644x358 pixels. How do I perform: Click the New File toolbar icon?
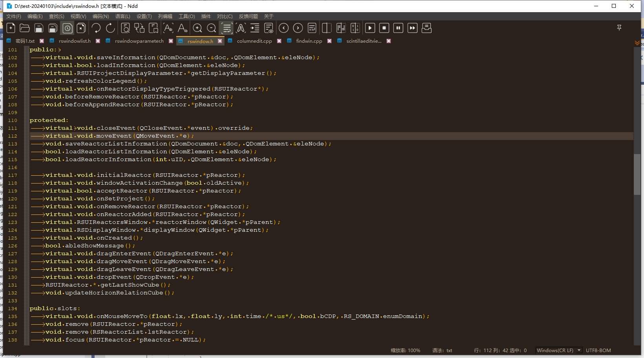click(x=11, y=28)
